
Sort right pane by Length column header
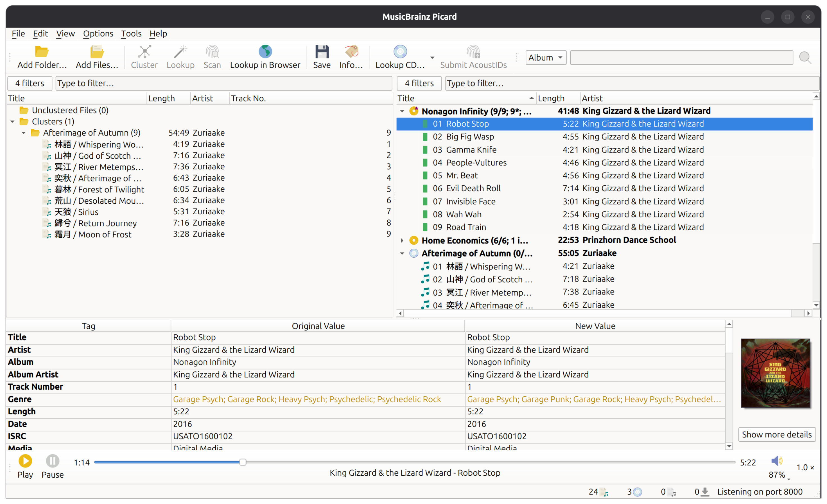coord(558,98)
